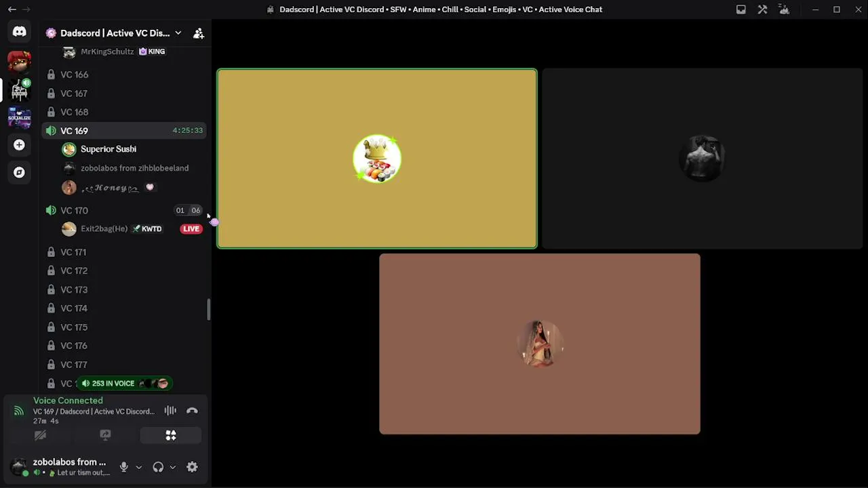The image size is (868, 488).
Task: Deafen with the headphones icon
Action: [158, 467]
